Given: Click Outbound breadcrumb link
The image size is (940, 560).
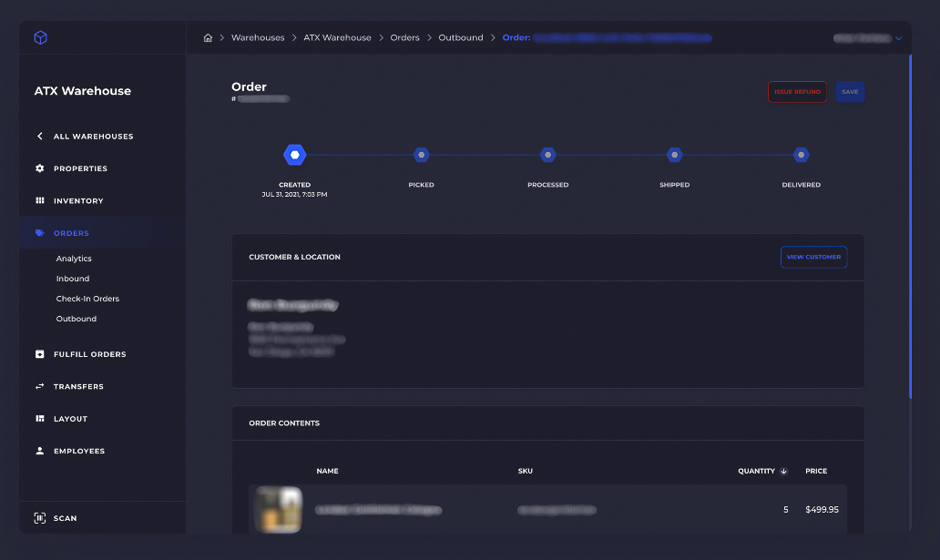Looking at the screenshot, I should point(460,37).
